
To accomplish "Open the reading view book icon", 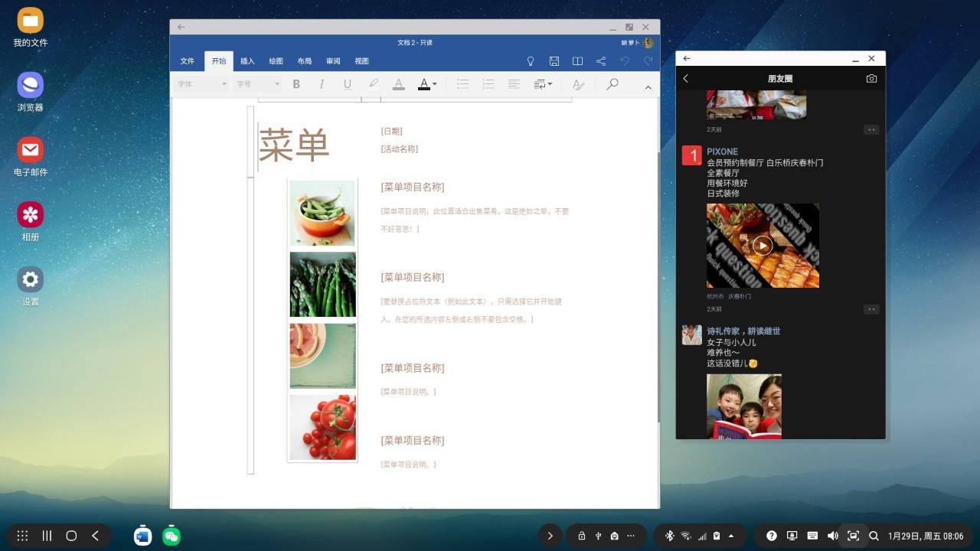I will coord(577,61).
